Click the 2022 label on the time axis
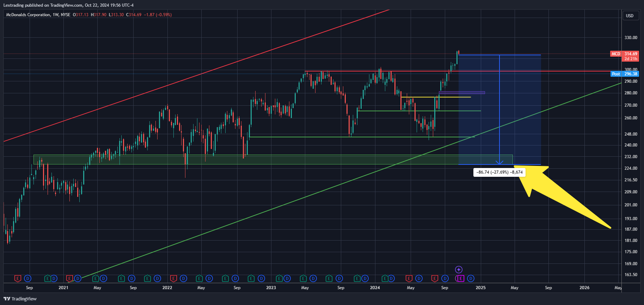 (x=167, y=288)
